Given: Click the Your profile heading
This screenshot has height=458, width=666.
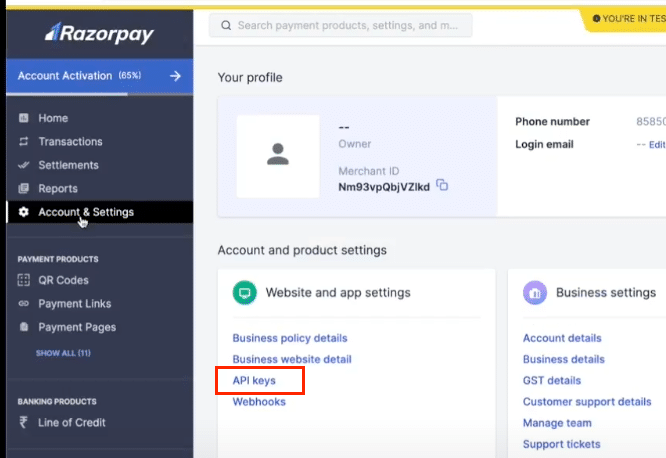Looking at the screenshot, I should (x=250, y=78).
